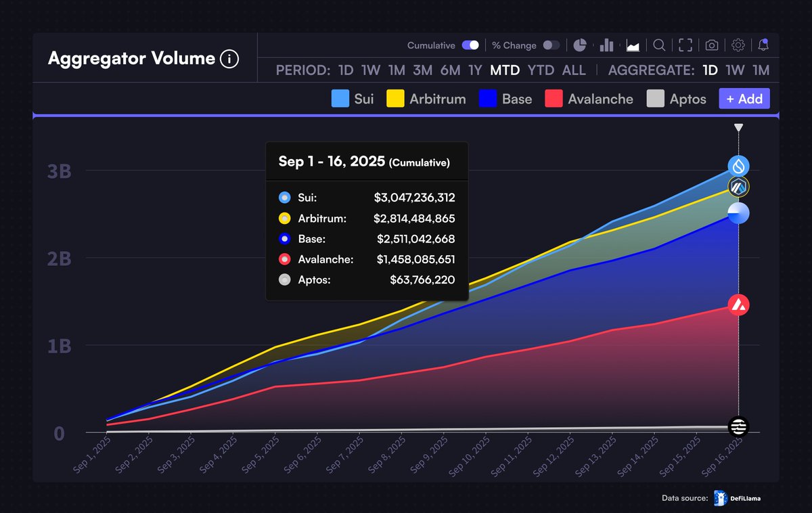Toggle off Cumulative mode

coord(469,45)
